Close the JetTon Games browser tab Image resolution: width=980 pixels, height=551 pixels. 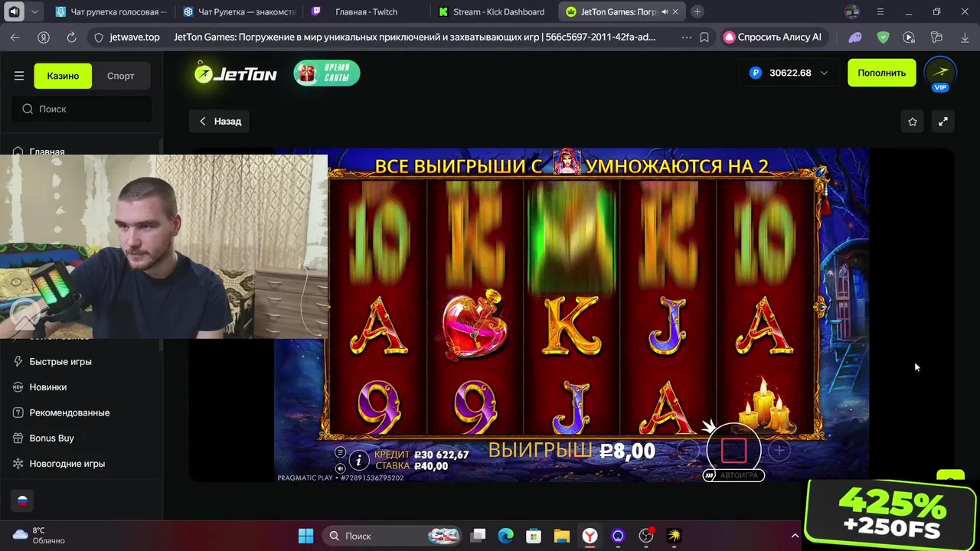675,11
